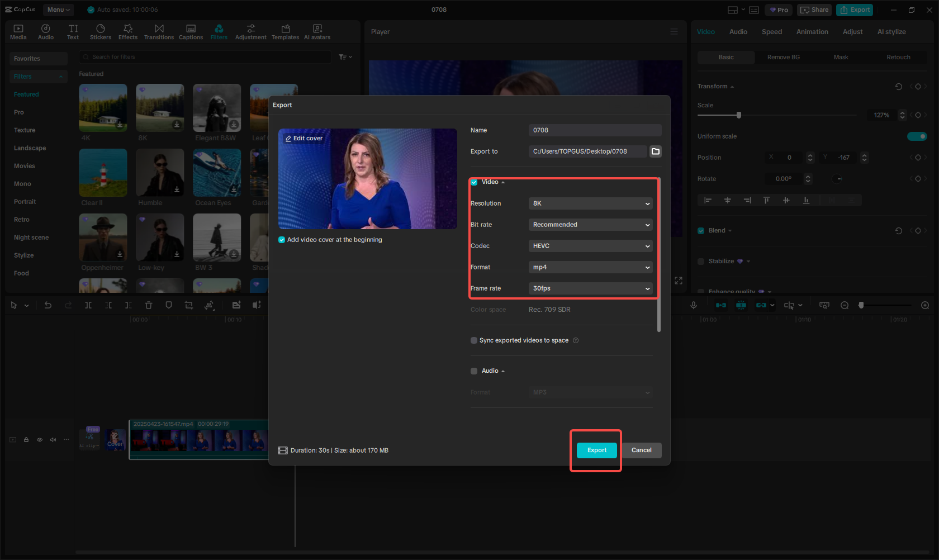Enable the Audio export checkbox

pyautogui.click(x=474, y=371)
